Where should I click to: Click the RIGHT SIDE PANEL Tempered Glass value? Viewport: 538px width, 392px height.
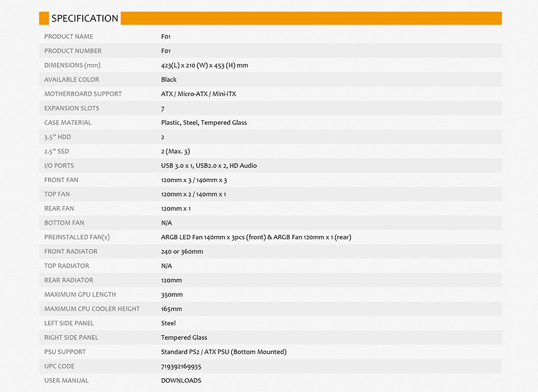tap(184, 338)
